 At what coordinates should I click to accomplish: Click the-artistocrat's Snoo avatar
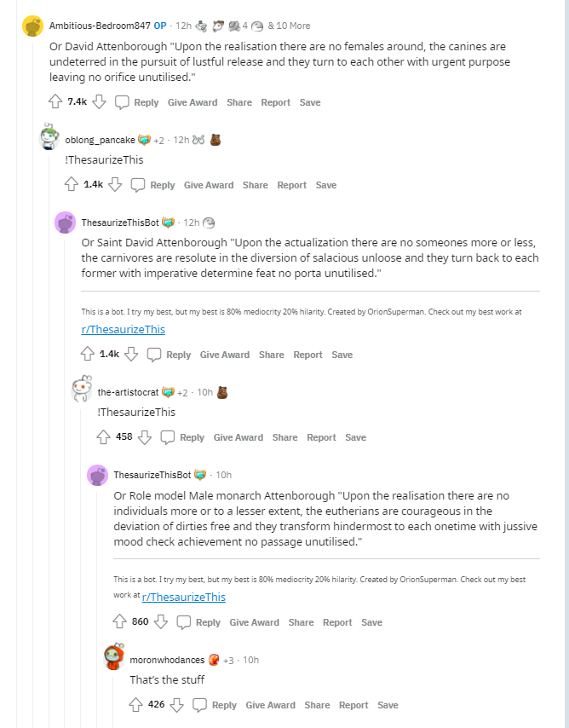pos(83,390)
